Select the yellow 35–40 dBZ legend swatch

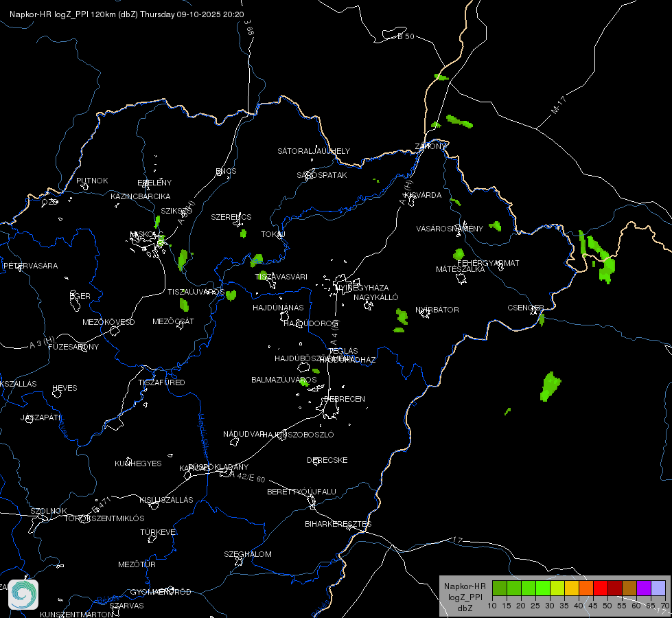tap(572, 588)
